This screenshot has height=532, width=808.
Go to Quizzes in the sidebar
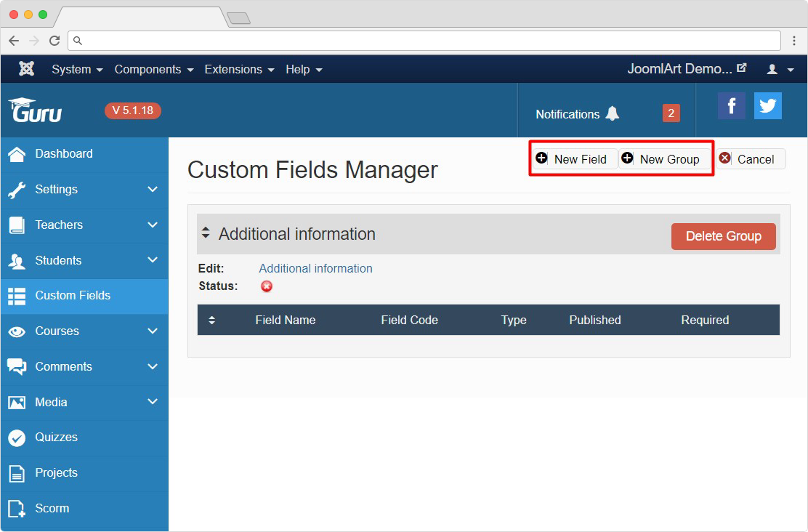pos(56,437)
